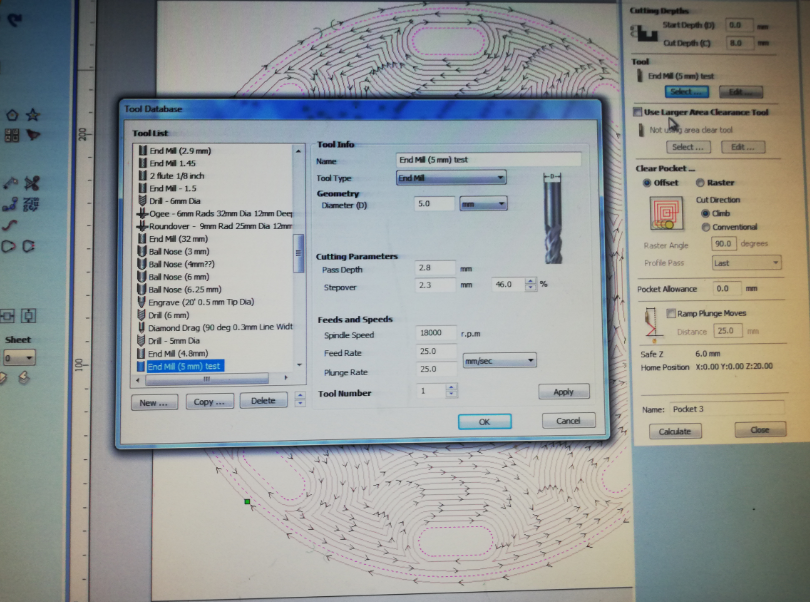Cancel the Tool Database dialog
810x602 pixels.
pyautogui.click(x=568, y=421)
